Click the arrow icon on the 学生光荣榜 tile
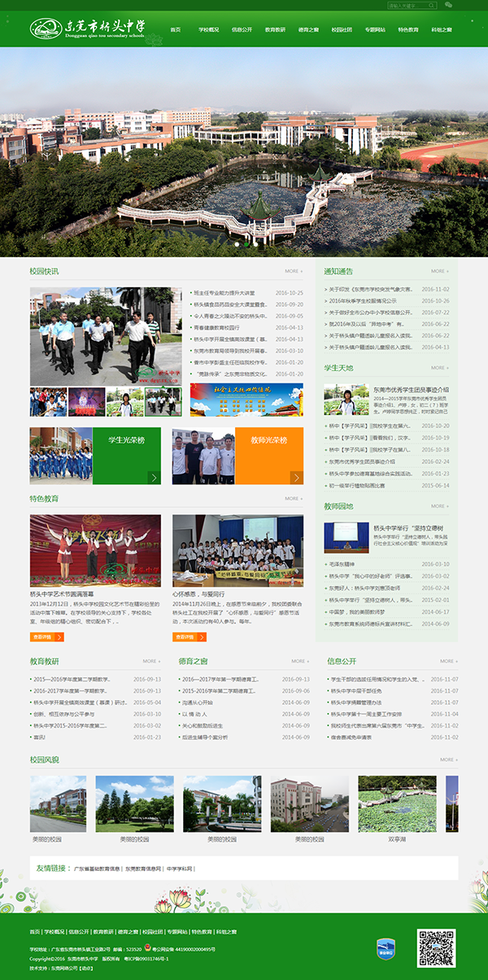The height and width of the screenshot is (980, 488). pos(154,478)
